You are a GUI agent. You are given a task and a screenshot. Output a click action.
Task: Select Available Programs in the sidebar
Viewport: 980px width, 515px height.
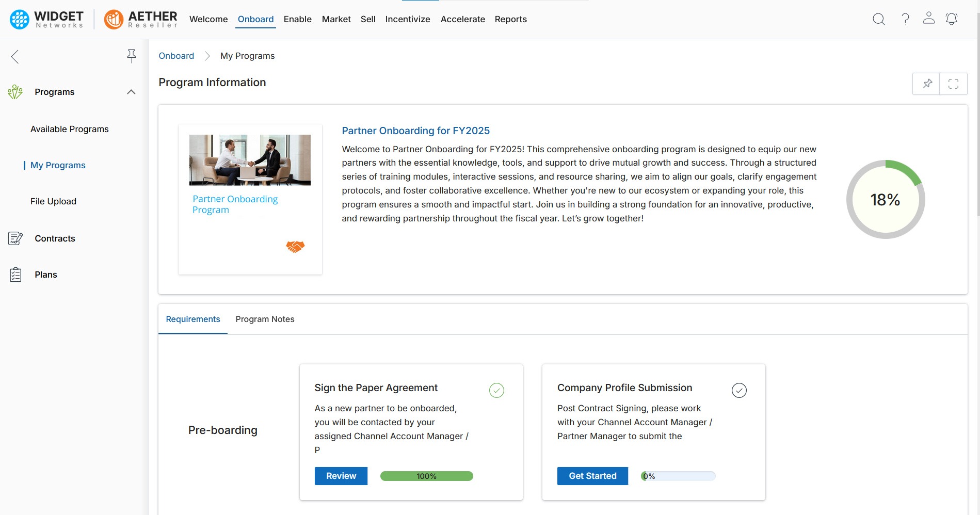(x=69, y=129)
